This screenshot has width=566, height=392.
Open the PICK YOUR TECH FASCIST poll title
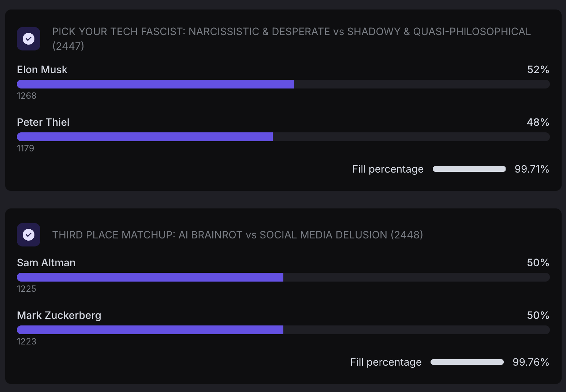click(x=291, y=32)
